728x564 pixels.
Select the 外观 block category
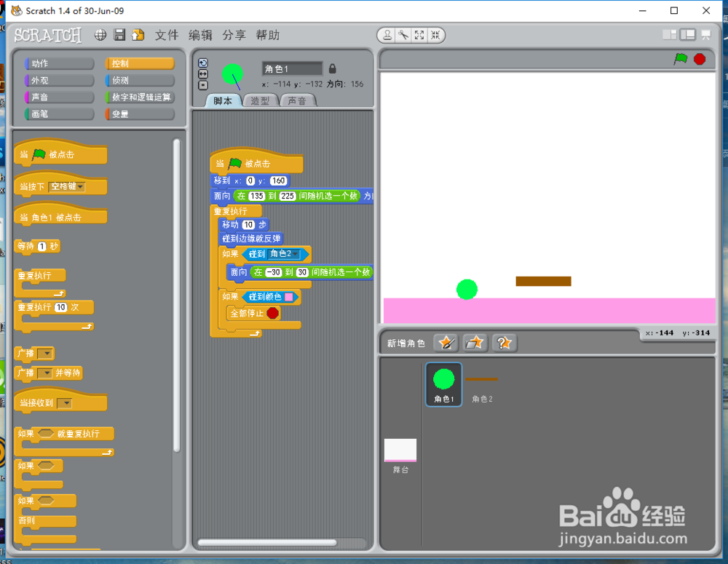tap(60, 80)
